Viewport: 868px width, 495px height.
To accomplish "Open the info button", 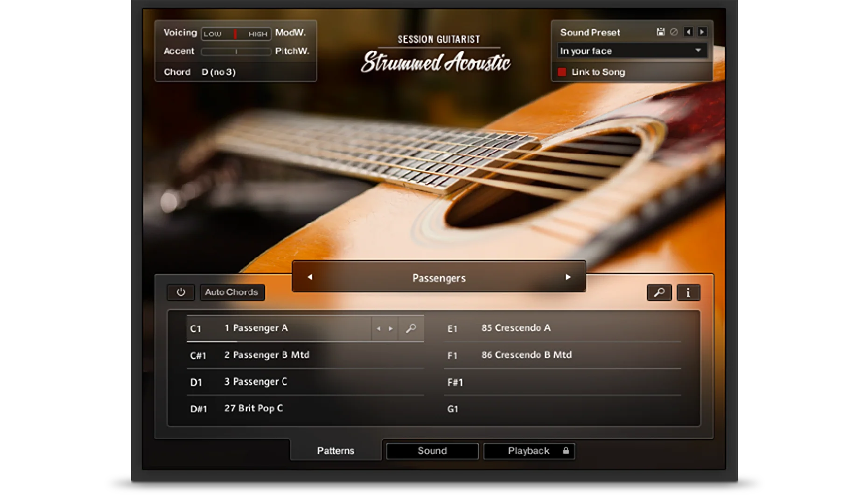I will (688, 292).
